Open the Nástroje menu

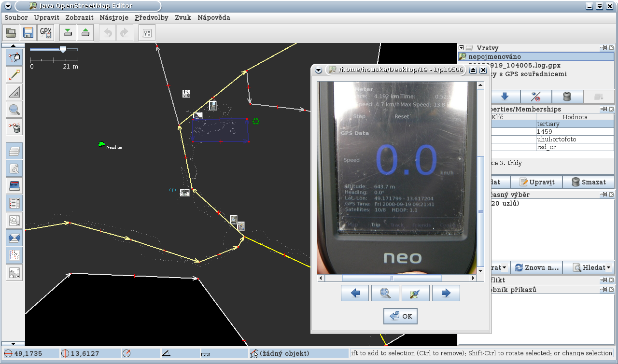[x=114, y=17]
